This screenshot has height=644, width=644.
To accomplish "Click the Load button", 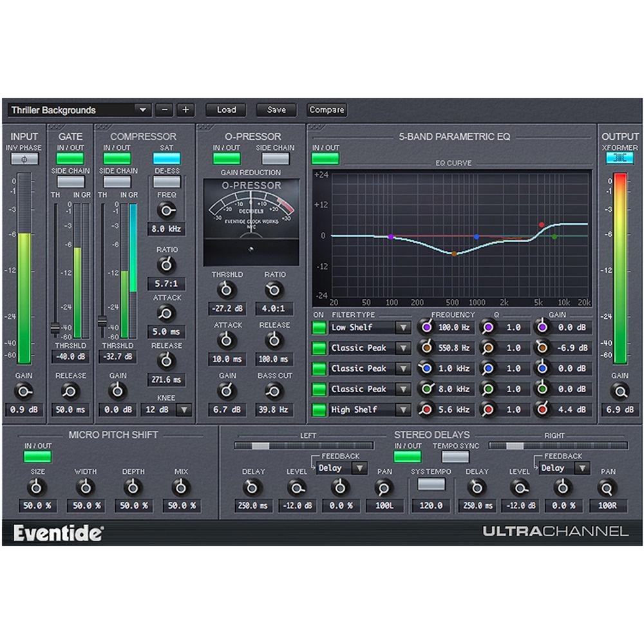I will coord(225,110).
